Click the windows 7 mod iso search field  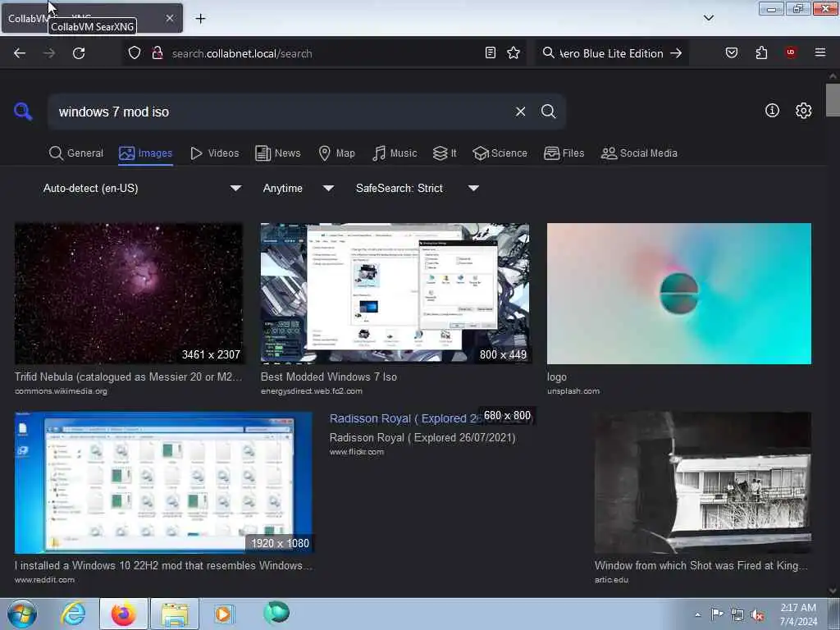point(281,112)
